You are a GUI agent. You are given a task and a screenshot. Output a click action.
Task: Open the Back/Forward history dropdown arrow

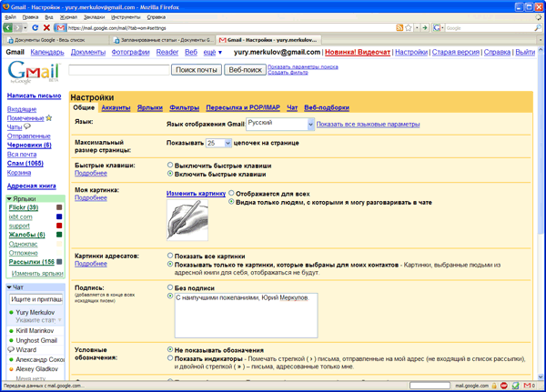25,28
